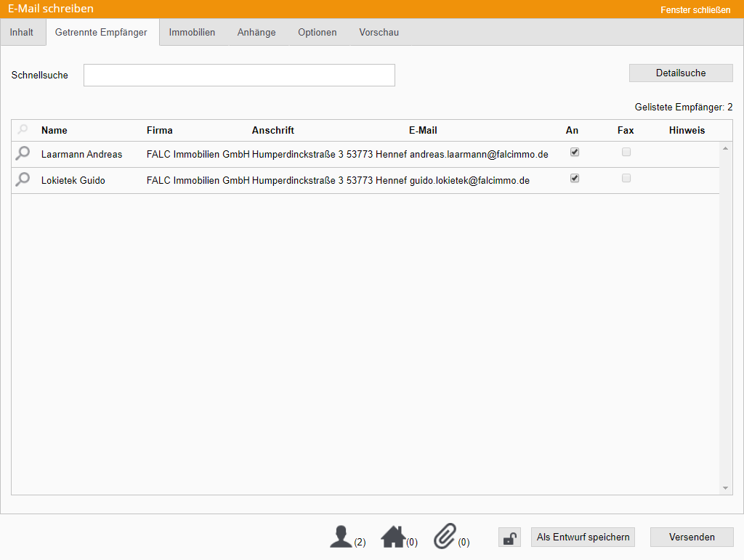This screenshot has width=744, height=560.
Task: Toggle the padlock lock icon
Action: coord(509,537)
